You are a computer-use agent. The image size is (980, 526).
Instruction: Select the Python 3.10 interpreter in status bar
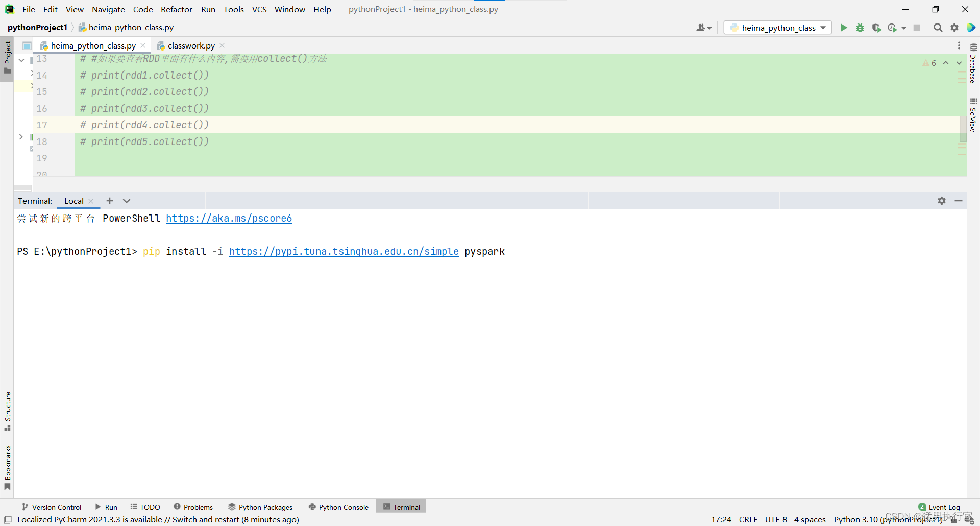tap(888, 519)
